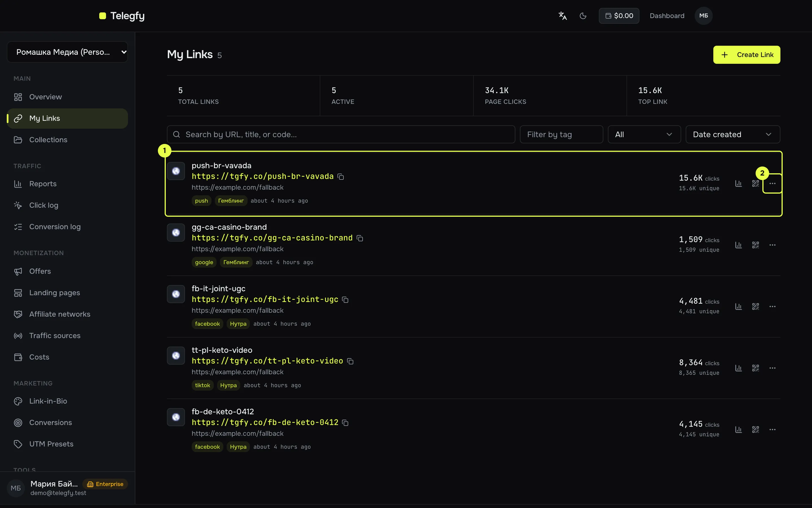
Task: Open the Date created sort dropdown
Action: pyautogui.click(x=733, y=134)
